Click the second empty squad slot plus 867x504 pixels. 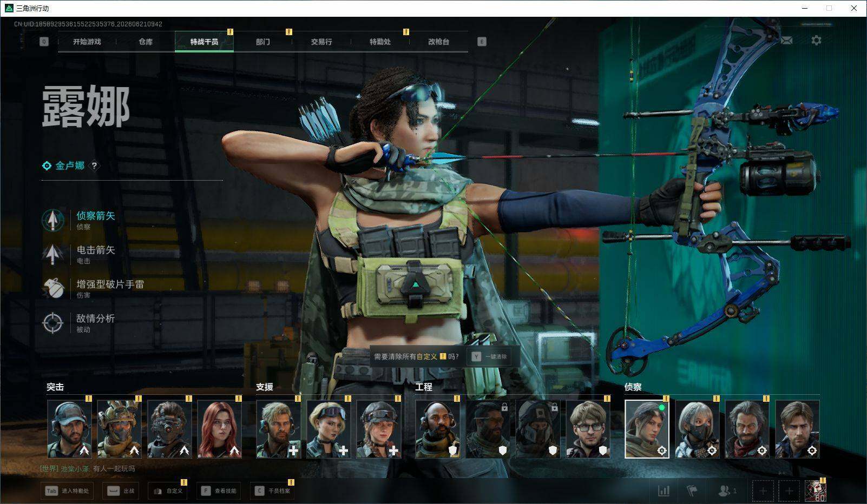(x=789, y=491)
